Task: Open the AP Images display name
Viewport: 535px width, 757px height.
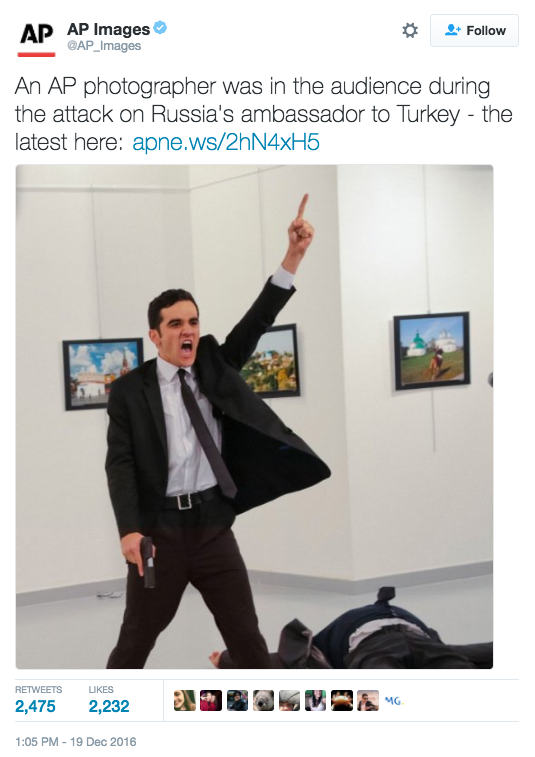Action: [x=109, y=29]
